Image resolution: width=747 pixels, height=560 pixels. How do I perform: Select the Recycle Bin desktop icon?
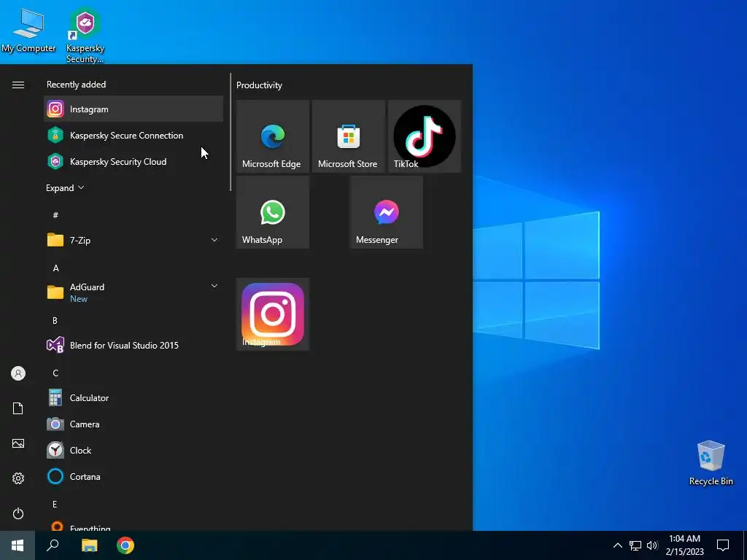click(711, 463)
